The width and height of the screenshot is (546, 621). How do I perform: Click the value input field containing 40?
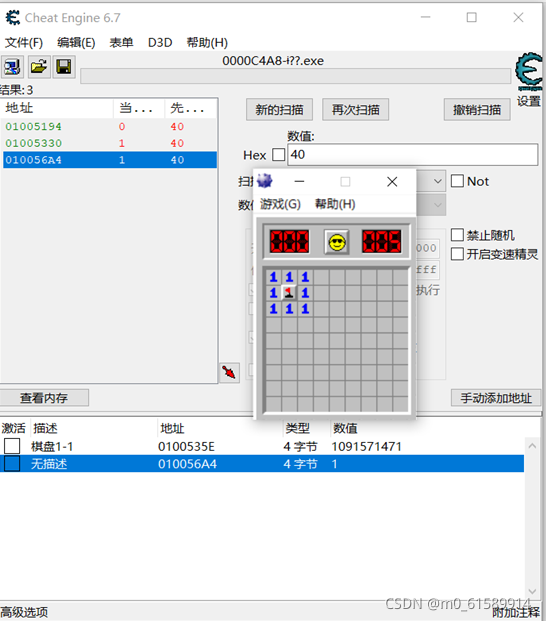[x=413, y=154]
